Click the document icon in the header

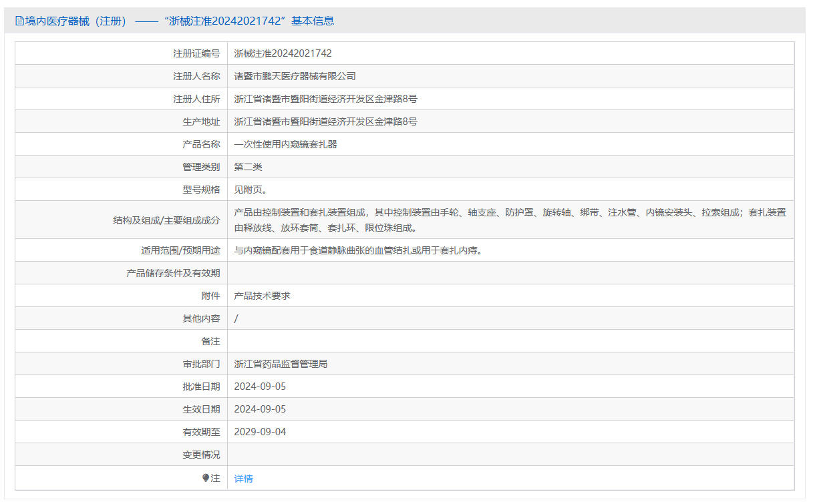point(19,21)
